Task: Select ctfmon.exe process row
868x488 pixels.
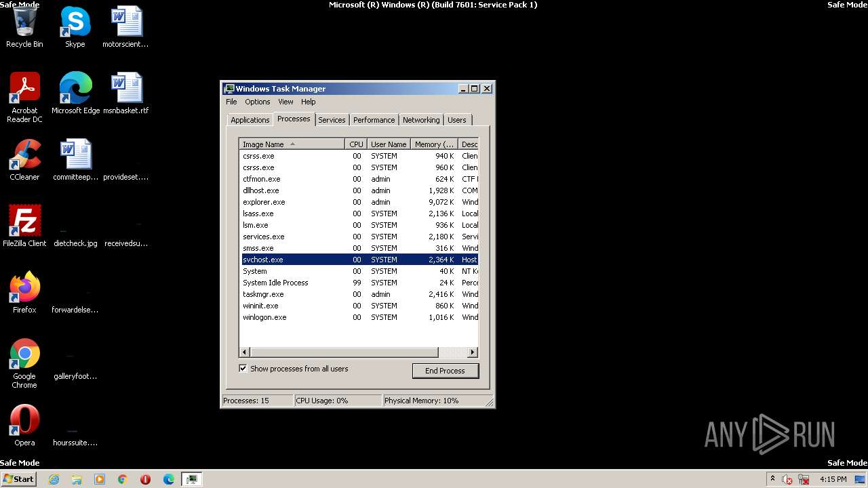Action: coord(359,179)
